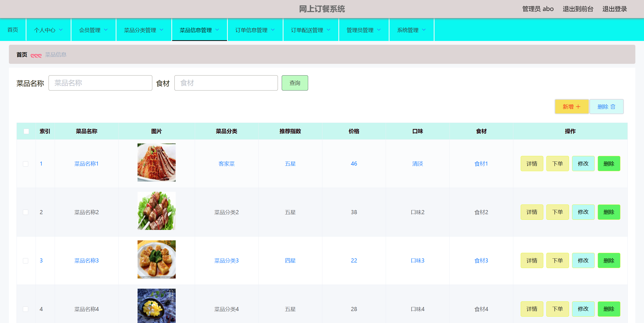Click the trash icon on 删除 button

click(x=613, y=107)
